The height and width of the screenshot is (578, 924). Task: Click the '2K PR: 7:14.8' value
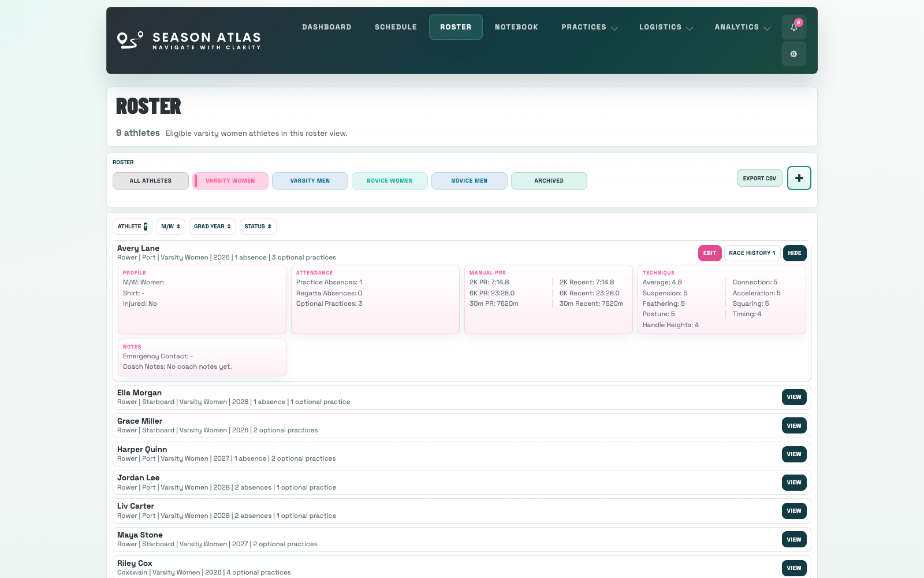489,283
